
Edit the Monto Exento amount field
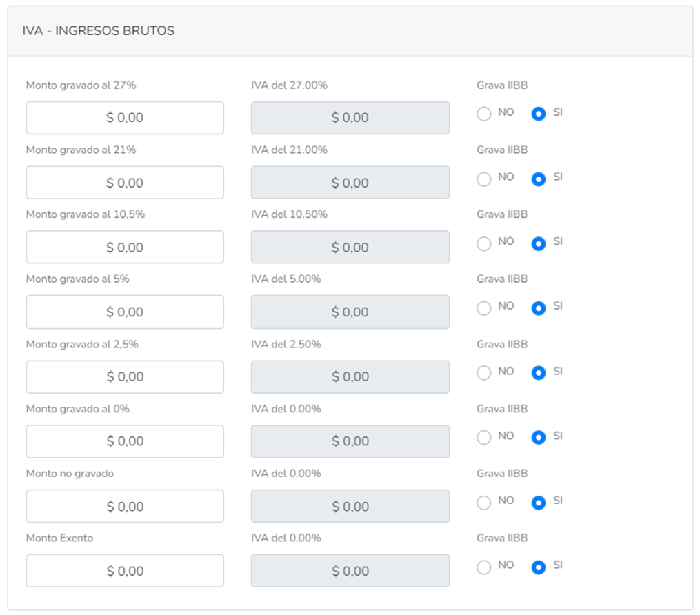(x=125, y=572)
